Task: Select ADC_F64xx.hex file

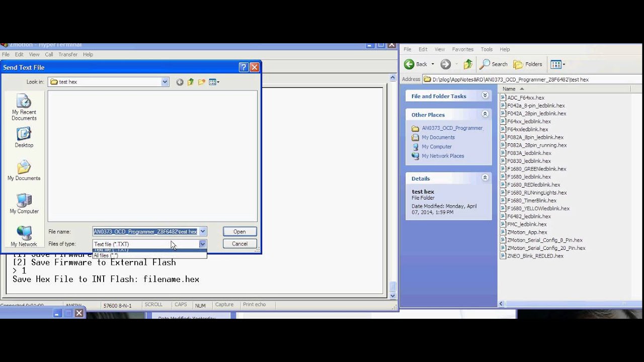Action: pyautogui.click(x=526, y=98)
